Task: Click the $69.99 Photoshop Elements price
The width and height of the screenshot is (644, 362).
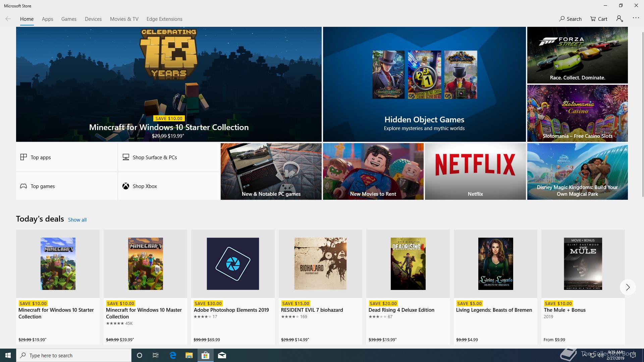Action: tap(214, 340)
